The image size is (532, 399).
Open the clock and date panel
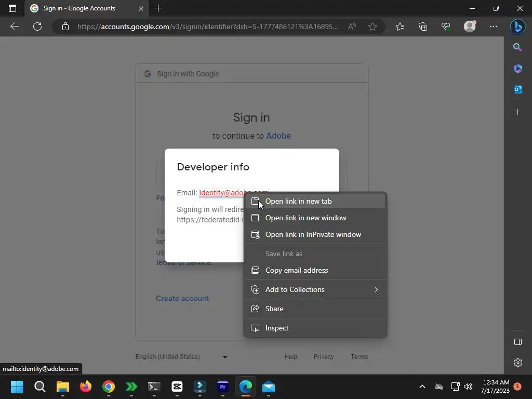pyautogui.click(x=495, y=387)
